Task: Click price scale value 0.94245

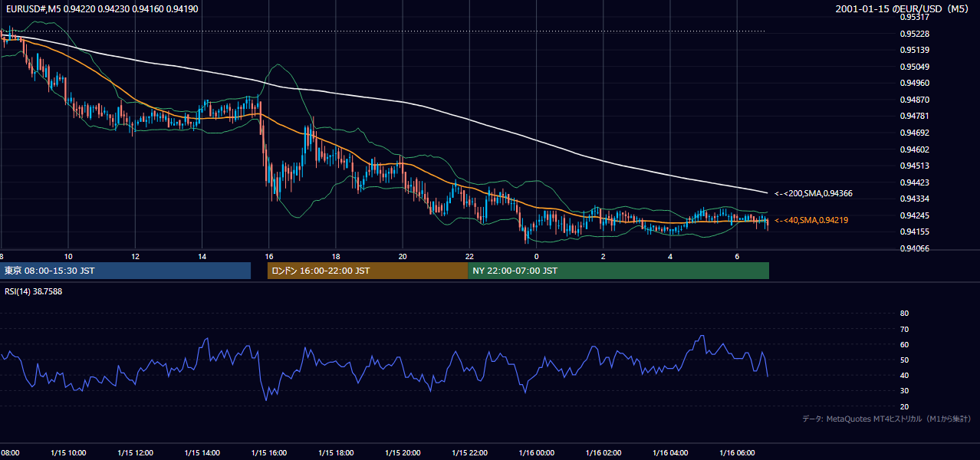Action: pyautogui.click(x=915, y=215)
